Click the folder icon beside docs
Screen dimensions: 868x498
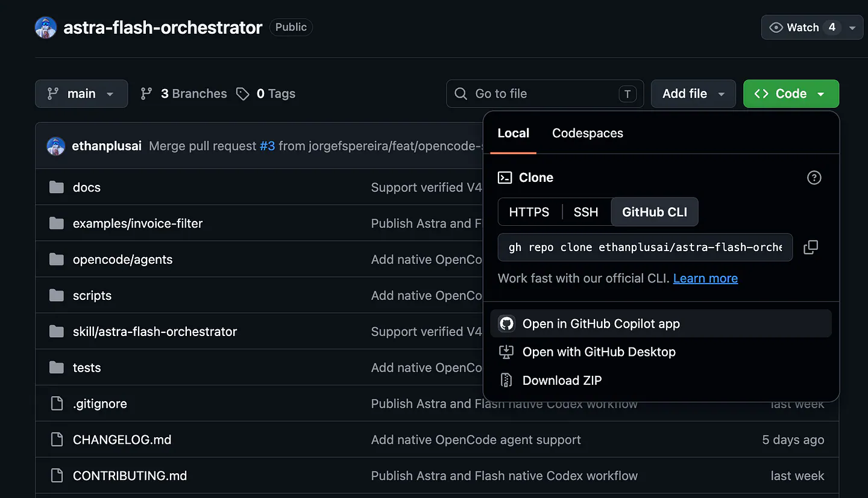(x=57, y=187)
